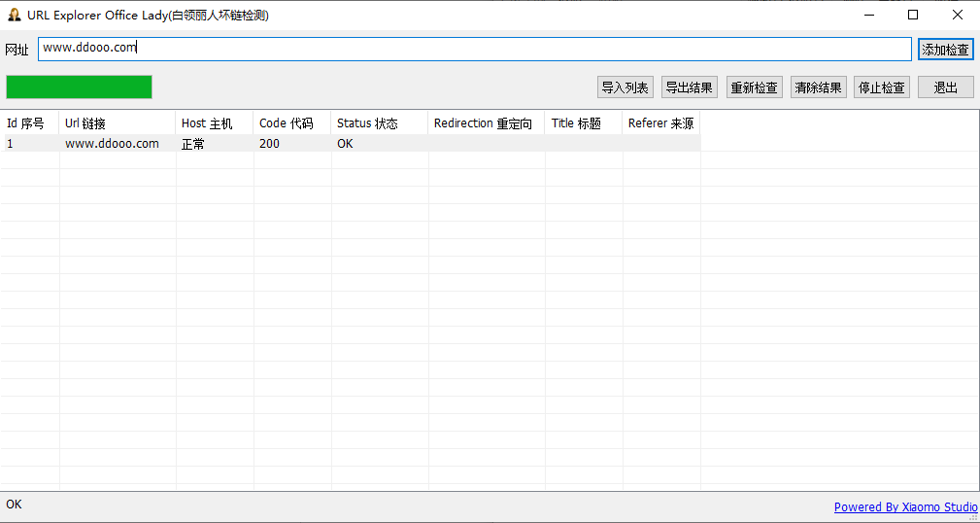Sort by Id 序号 column header
This screenshot has height=523, width=980.
coord(29,123)
